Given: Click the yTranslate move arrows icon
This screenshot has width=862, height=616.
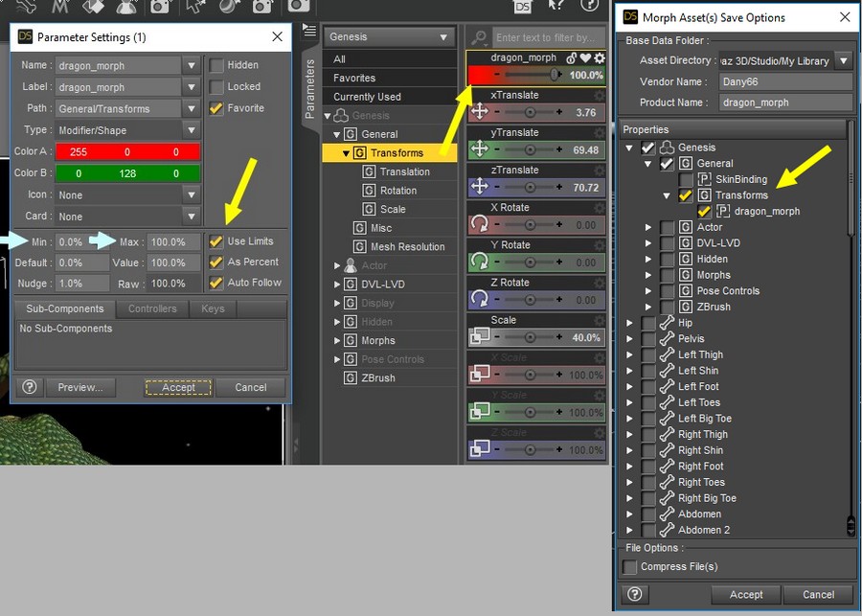Looking at the screenshot, I should point(480,149).
